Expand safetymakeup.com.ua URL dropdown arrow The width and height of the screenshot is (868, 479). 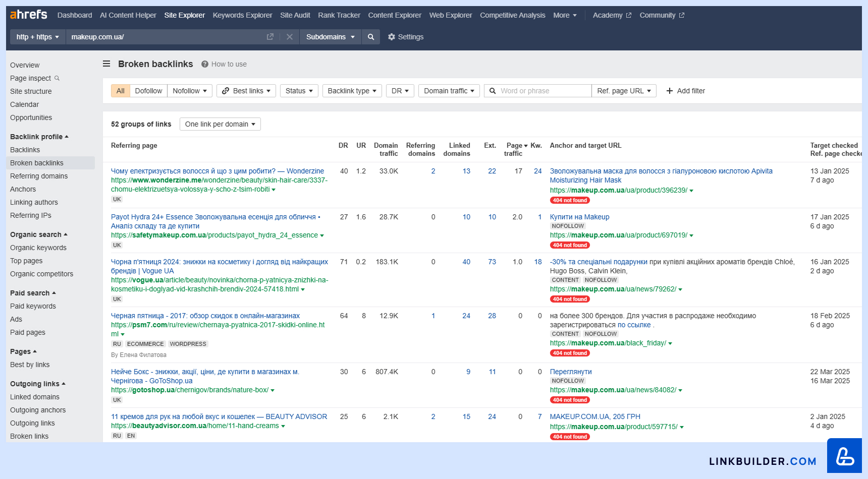(322, 235)
